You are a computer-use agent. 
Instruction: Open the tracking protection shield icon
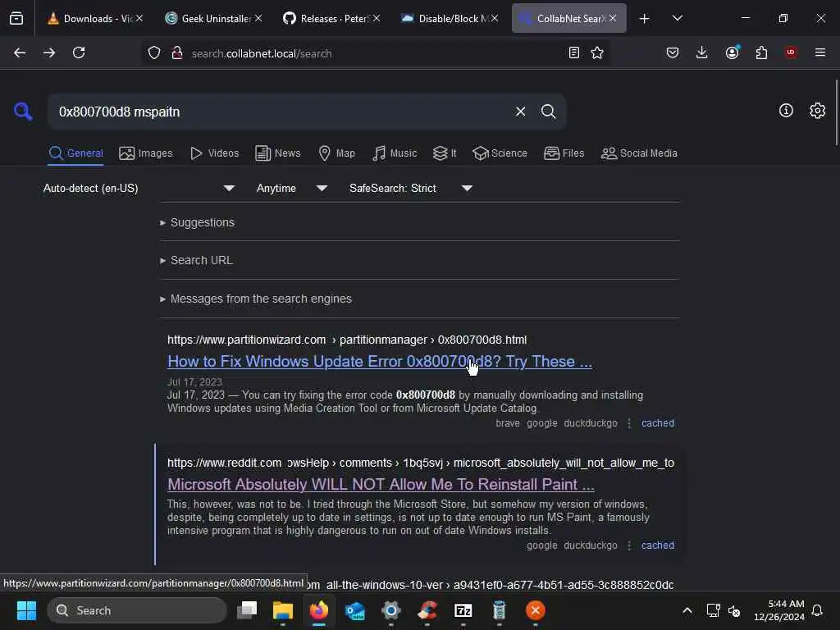pos(154,53)
